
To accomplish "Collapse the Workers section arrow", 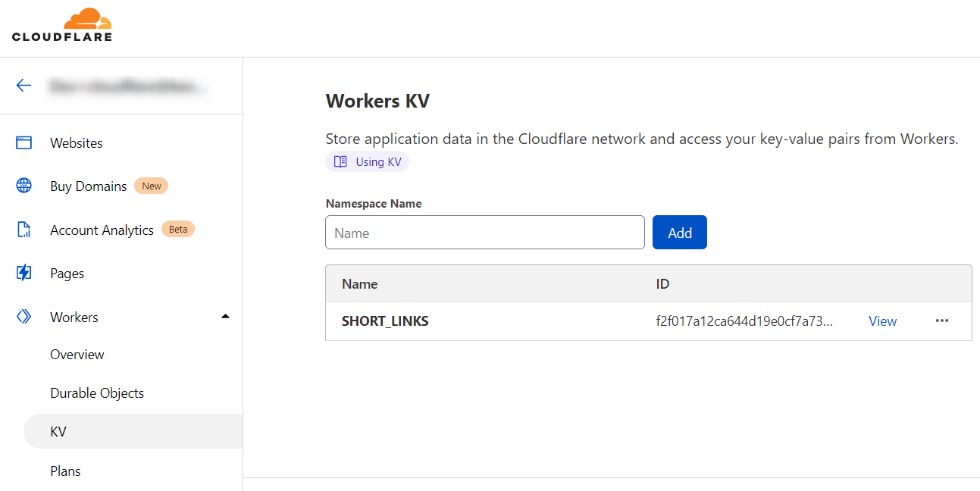I will 225,316.
